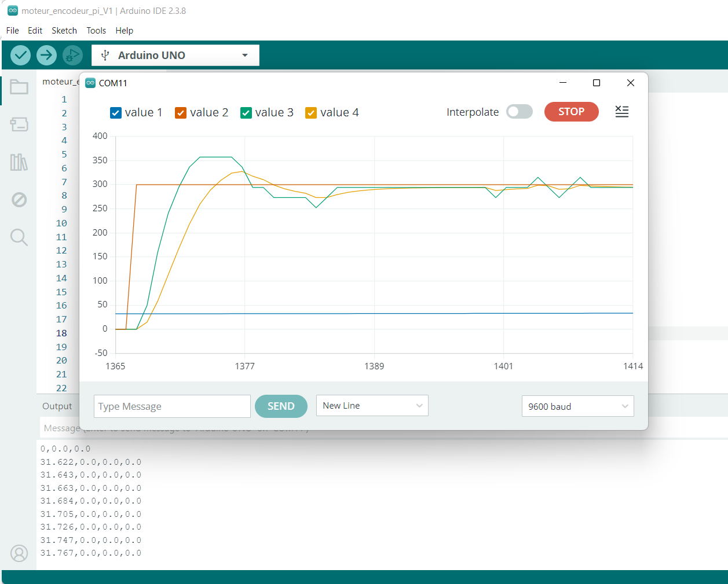Start debugging with the debug icon
Screen dimensions: 728x584
pyautogui.click(x=72, y=55)
